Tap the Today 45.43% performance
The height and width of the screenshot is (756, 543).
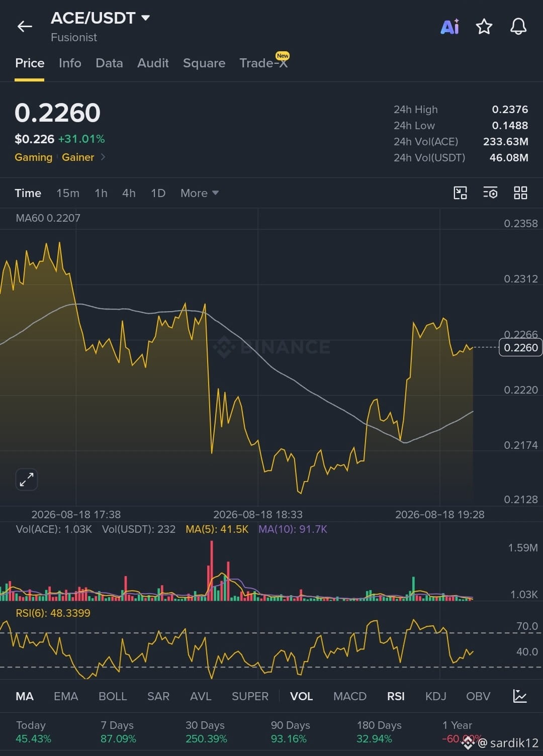tap(34, 732)
